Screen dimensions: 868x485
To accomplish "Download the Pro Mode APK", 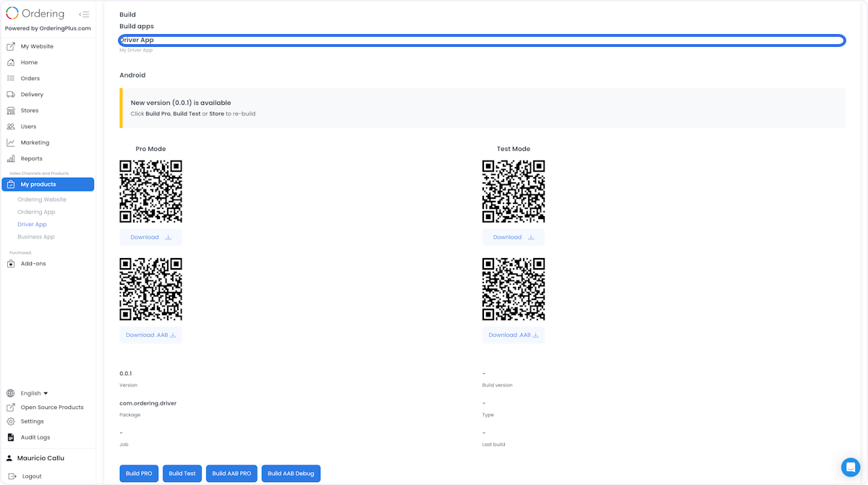I will (x=150, y=237).
